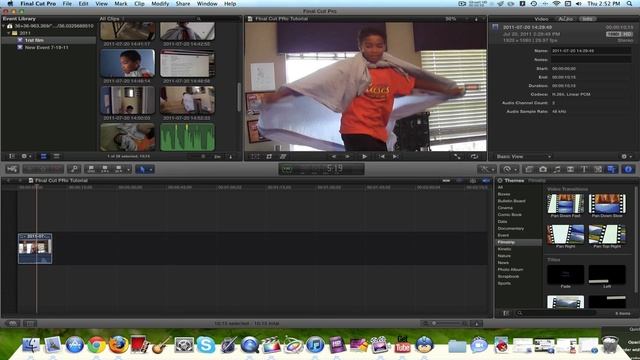Toggle the Inspector info button
Image resolution: width=640 pixels, height=360 pixels.
(628, 169)
